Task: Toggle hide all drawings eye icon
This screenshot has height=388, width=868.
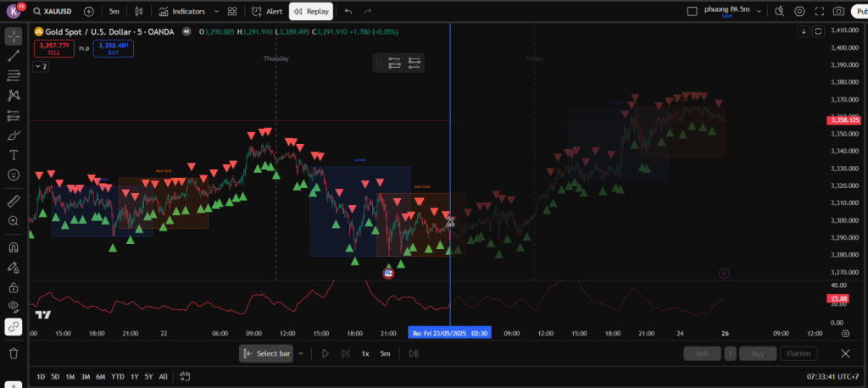Action: [14, 307]
